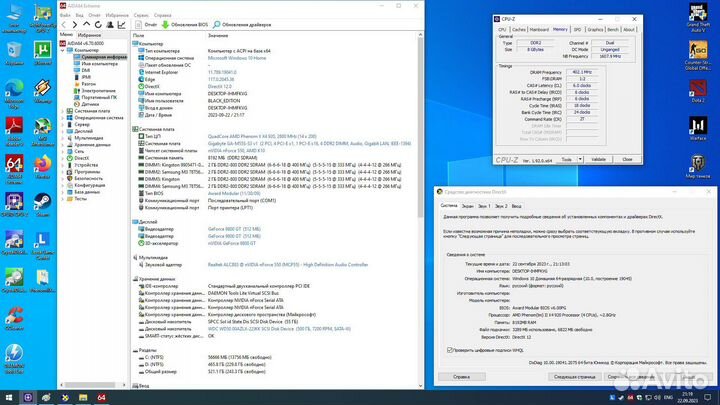The width and height of the screenshot is (720, 405).
Task: Expand the Дисплей tree node
Action: coord(63,131)
